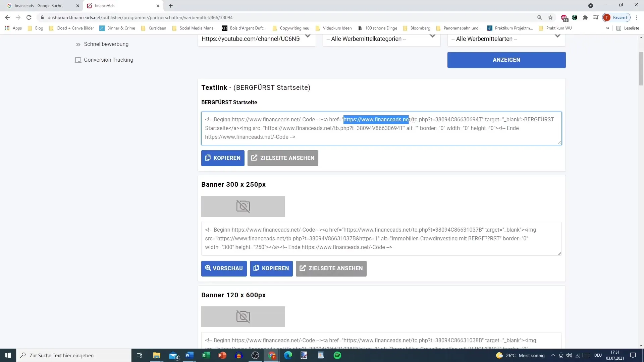
Task: Click the browser forward arrow
Action: 18,17
